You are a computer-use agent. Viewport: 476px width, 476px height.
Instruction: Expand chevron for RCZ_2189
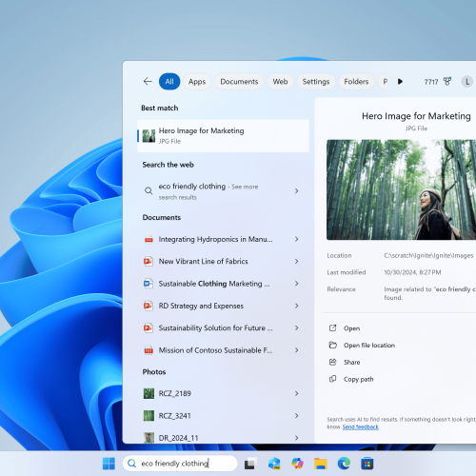[296, 393]
